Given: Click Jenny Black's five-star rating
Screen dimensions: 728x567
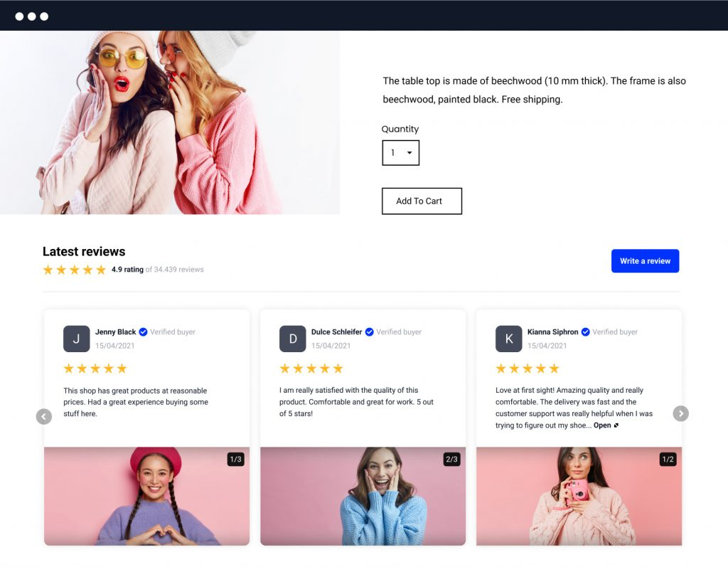Looking at the screenshot, I should (x=95, y=369).
